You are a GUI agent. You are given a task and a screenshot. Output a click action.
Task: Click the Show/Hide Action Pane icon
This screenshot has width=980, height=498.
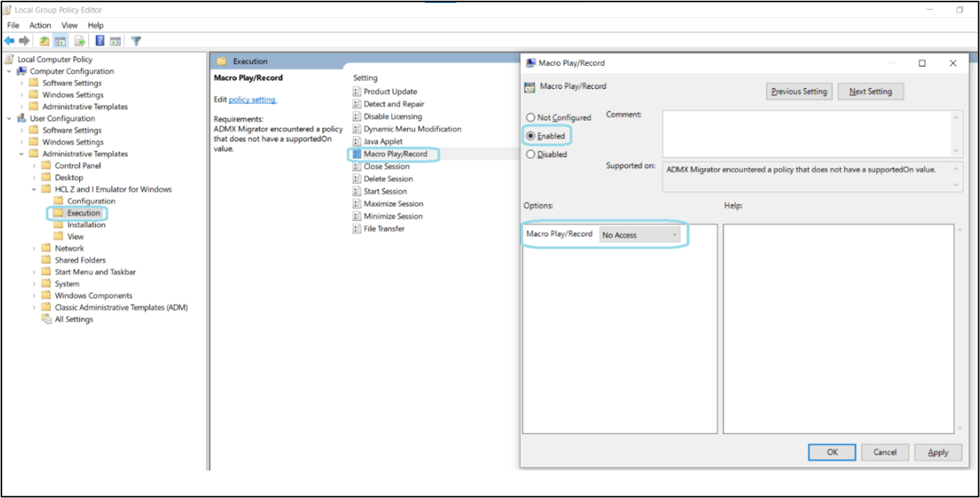coord(116,41)
